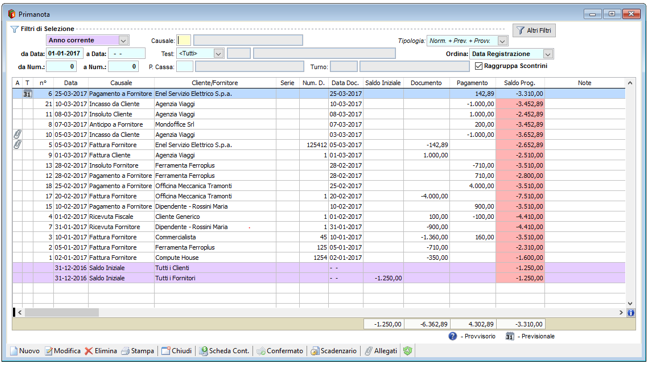
Task: Click the a Num. field
Action: click(x=123, y=66)
